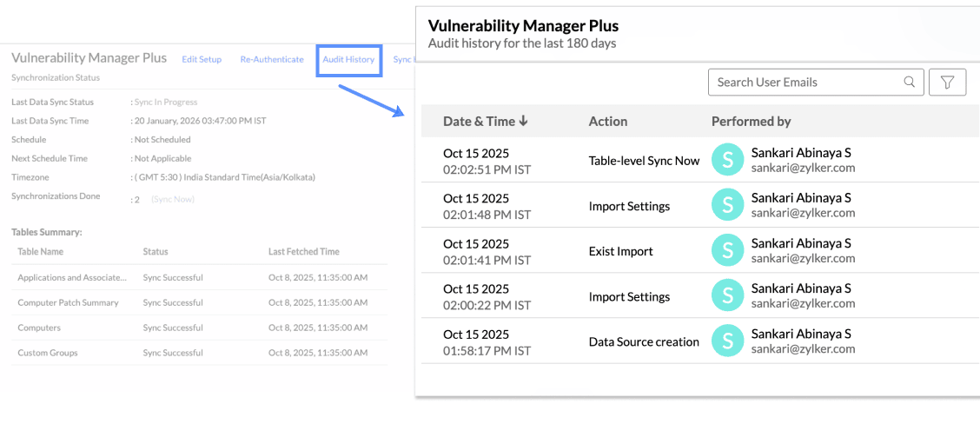Click the Re-Authenticate link
Image resolution: width=980 pixels, height=424 pixels.
(x=272, y=60)
